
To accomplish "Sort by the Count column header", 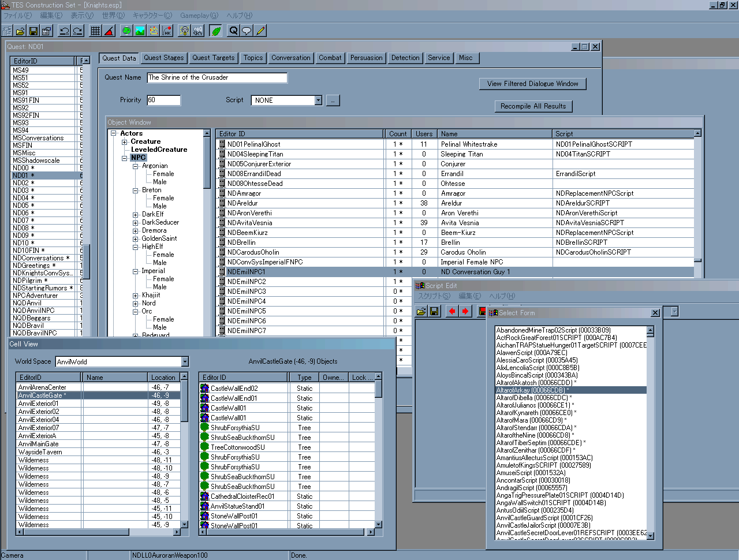I will point(398,134).
